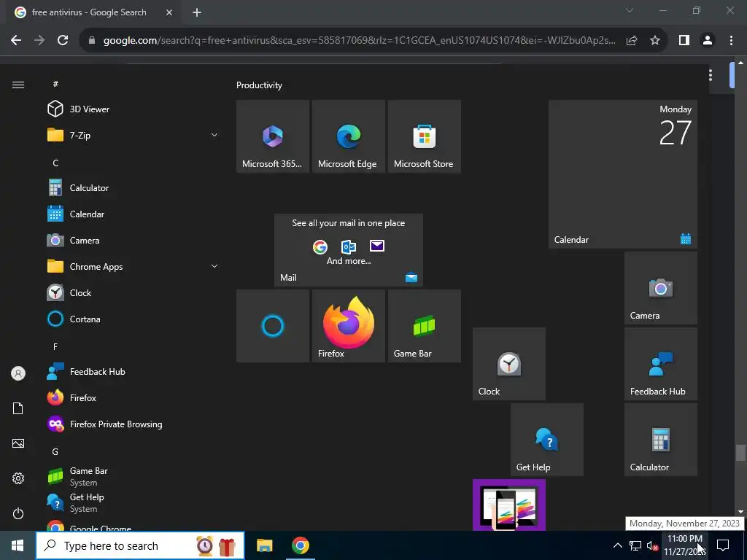
Task: Go back in Chrome
Action: [x=16, y=41]
